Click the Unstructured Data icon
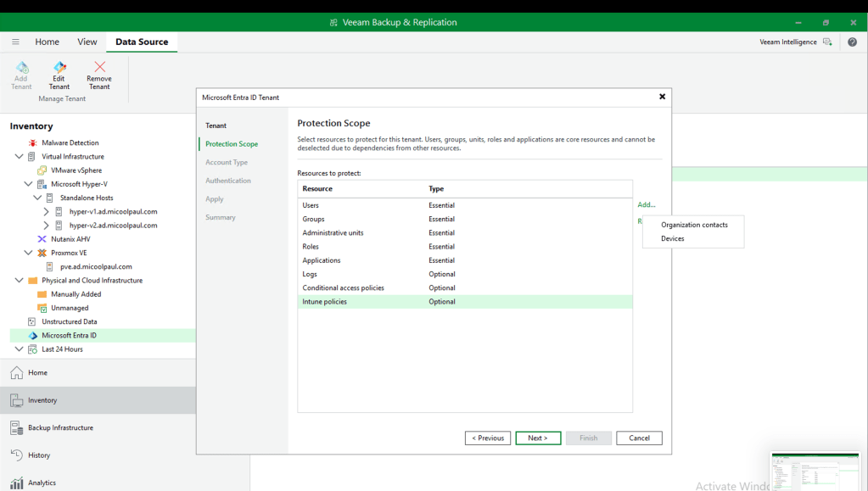 click(31, 321)
